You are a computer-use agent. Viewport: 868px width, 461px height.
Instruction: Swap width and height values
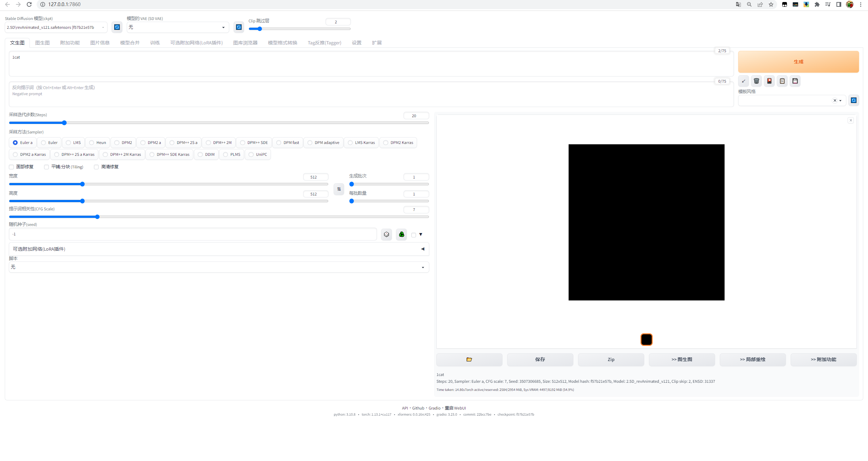click(x=339, y=189)
